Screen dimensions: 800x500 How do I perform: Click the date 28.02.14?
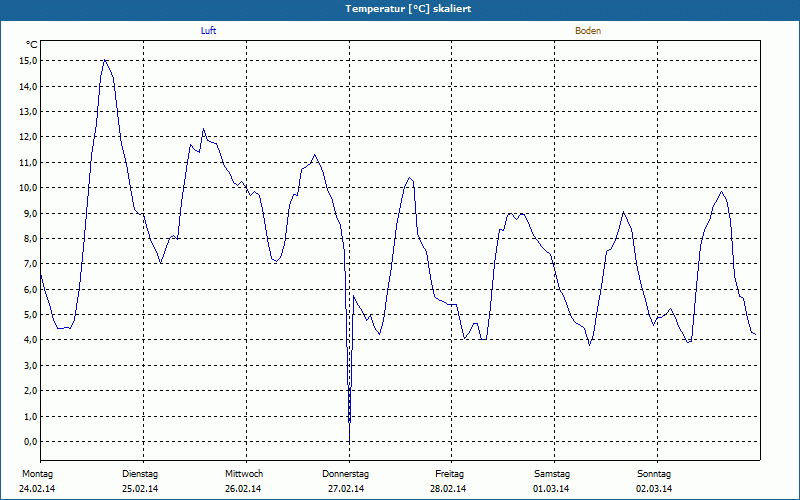click(448, 489)
